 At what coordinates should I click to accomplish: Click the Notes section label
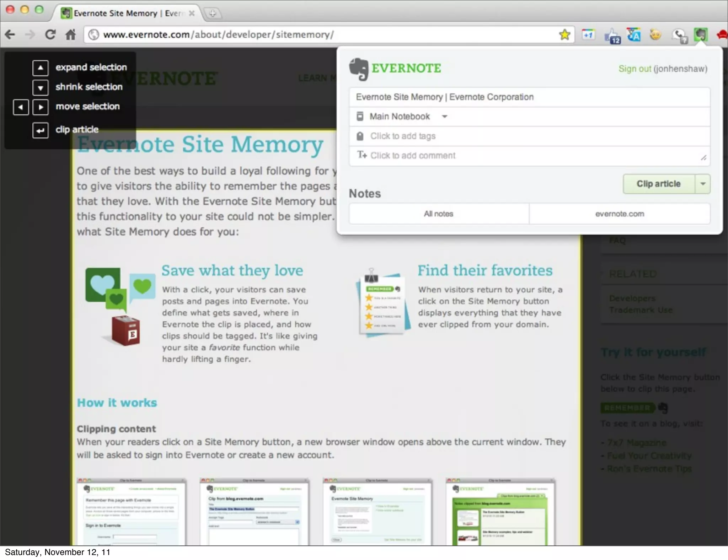(365, 194)
